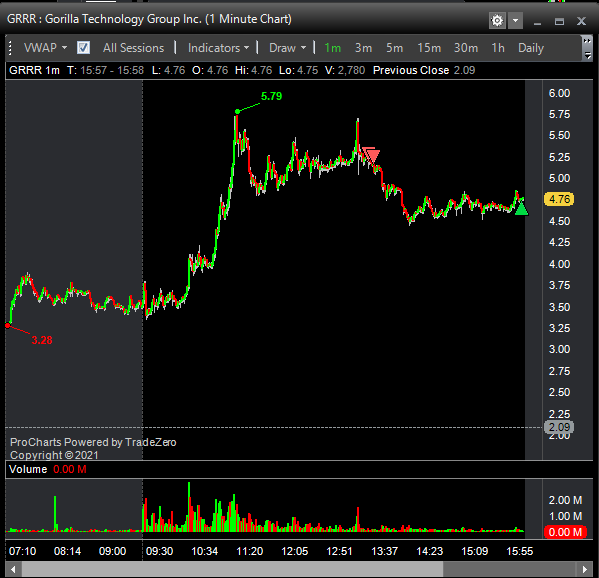Open toolbar options down-arrow
This screenshot has width=599, height=578.
(x=588, y=56)
